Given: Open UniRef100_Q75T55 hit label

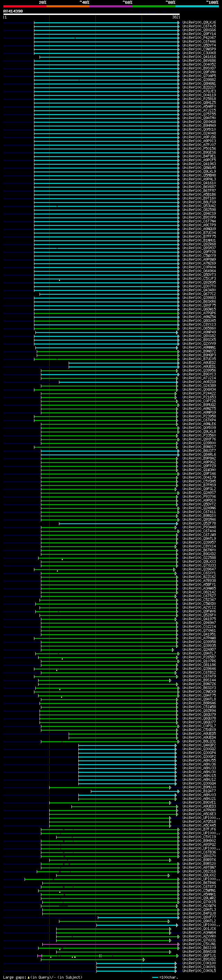Looking at the screenshot, I should pos(199,114).
